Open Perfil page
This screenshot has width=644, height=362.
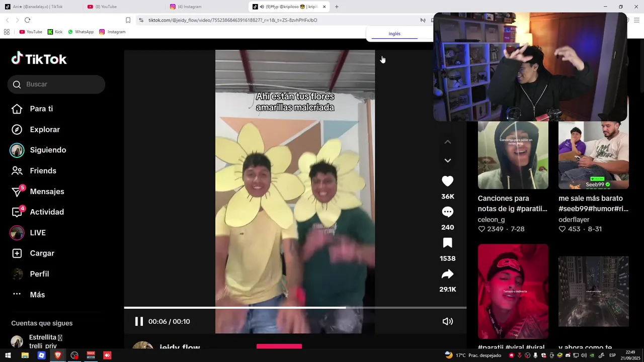tap(39, 274)
